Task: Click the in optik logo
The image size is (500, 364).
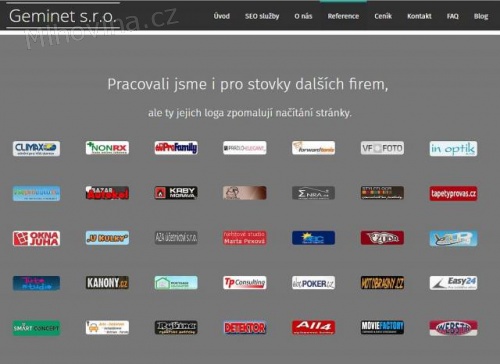Action: (x=453, y=149)
